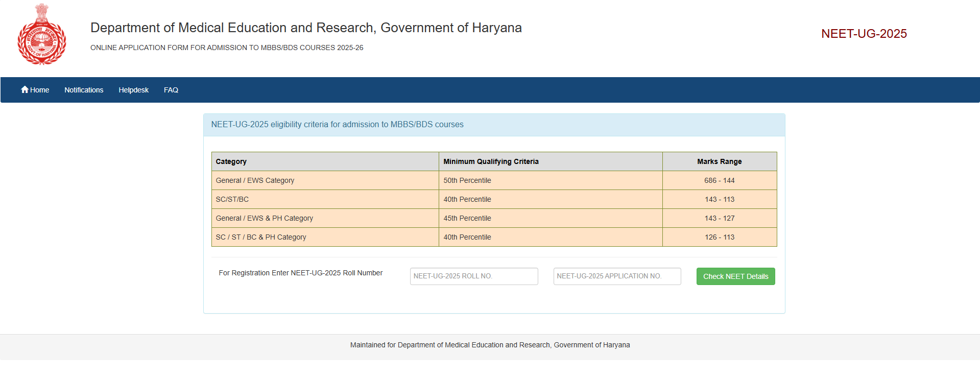The image size is (980, 378).
Task: Click the Haryana government emblem logo
Action: click(42, 35)
